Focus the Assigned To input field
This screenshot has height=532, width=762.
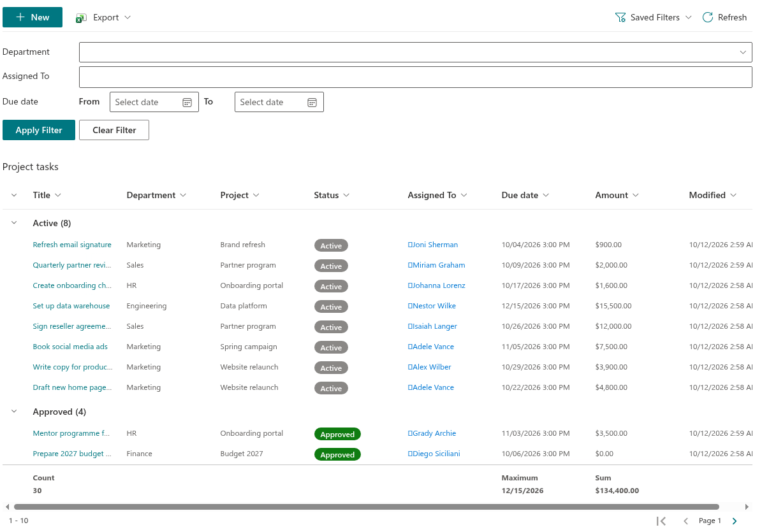click(416, 77)
